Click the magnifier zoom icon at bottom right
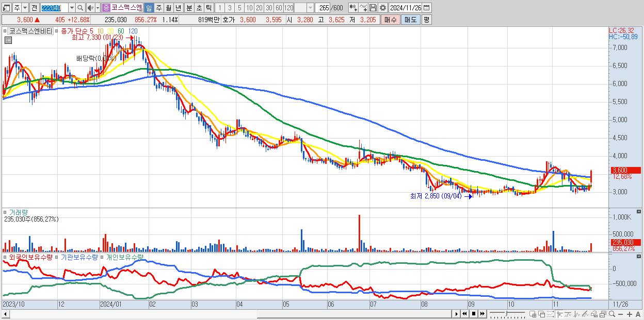The image size is (644, 320). [x=612, y=314]
